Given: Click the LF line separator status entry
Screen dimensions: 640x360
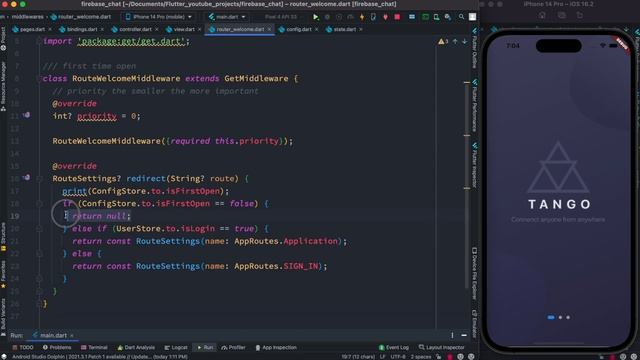Looking at the screenshot, I should click(382, 357).
